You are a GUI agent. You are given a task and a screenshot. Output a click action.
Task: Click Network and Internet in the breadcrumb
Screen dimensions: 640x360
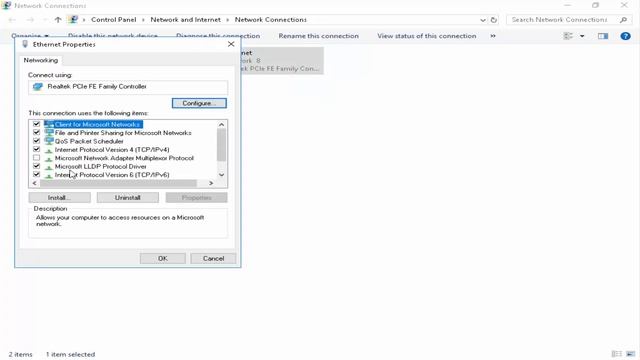185,20
